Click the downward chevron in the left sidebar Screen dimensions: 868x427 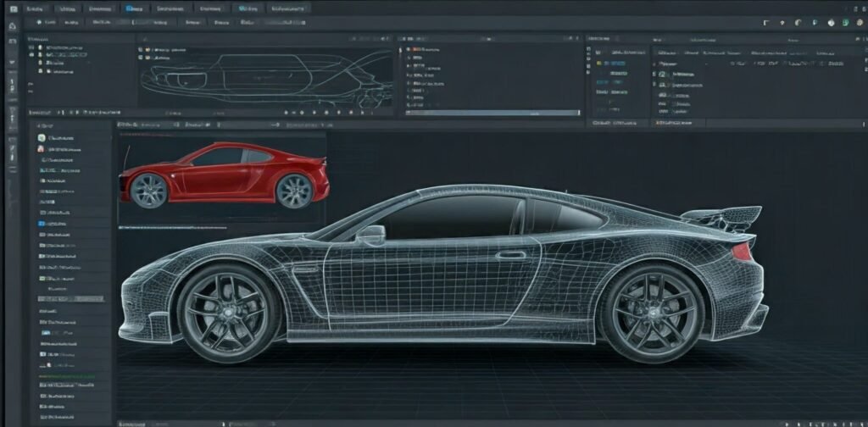click(x=12, y=63)
